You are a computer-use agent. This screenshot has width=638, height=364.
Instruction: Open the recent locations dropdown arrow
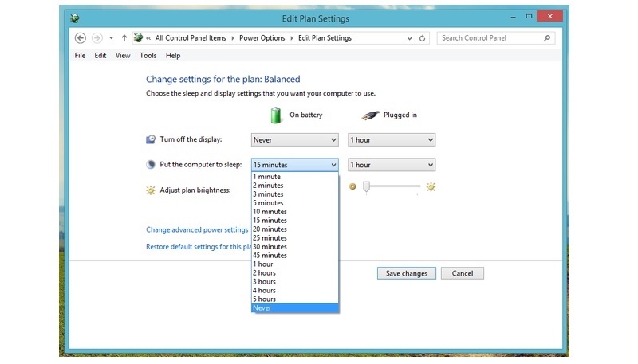coord(111,37)
